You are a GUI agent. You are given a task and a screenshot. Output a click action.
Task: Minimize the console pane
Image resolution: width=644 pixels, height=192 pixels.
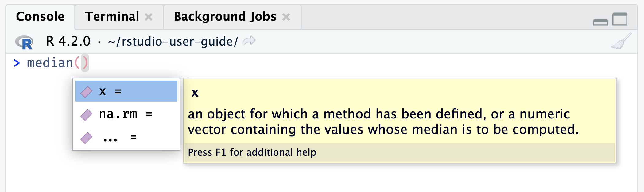click(600, 22)
